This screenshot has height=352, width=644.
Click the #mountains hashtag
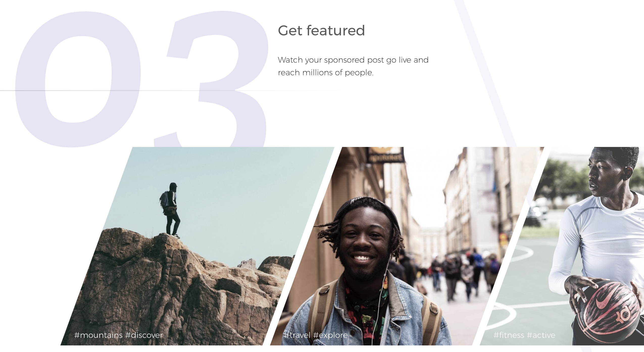click(98, 335)
